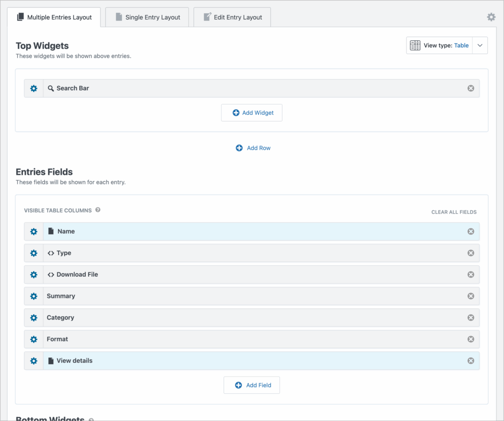Image resolution: width=504 pixels, height=421 pixels.
Task: Select the View type Table link
Action: tap(461, 45)
